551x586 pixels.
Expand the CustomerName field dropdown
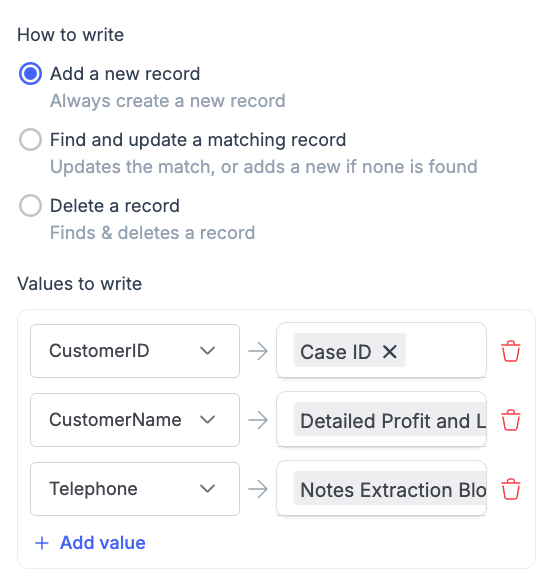(135, 420)
